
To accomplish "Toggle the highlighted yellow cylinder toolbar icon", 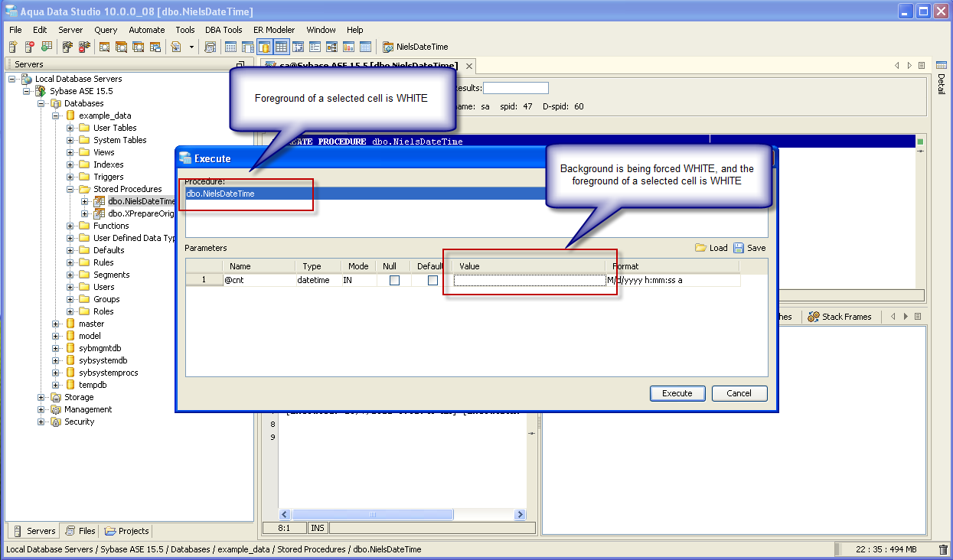I will (264, 47).
